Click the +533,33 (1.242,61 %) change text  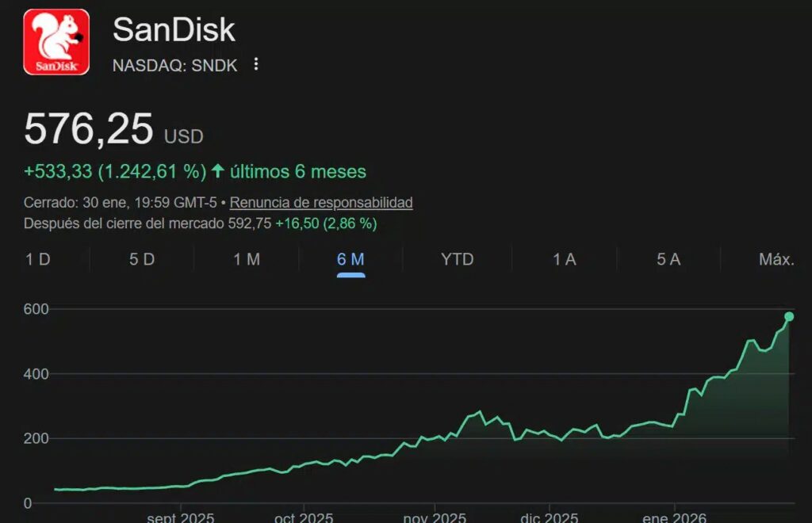(x=115, y=171)
